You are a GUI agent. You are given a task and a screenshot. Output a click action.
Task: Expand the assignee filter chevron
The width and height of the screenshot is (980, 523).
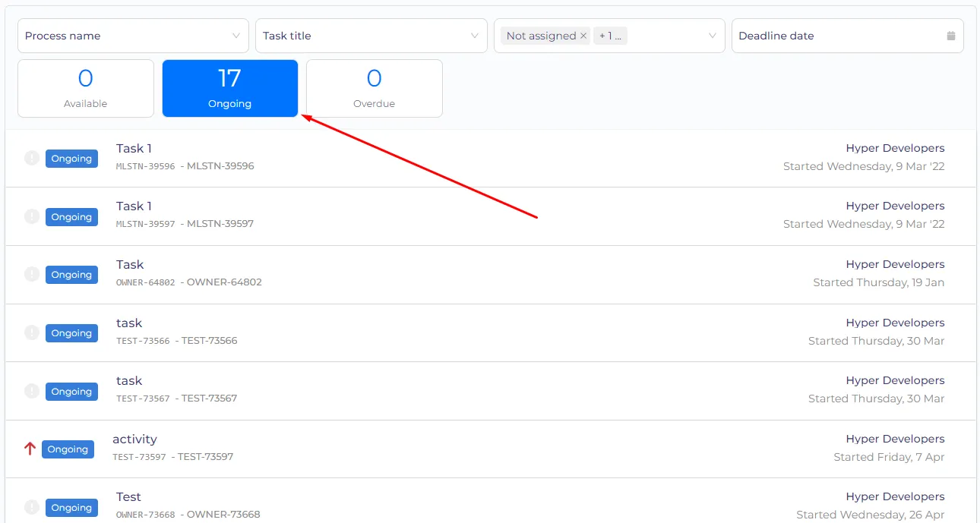(713, 36)
